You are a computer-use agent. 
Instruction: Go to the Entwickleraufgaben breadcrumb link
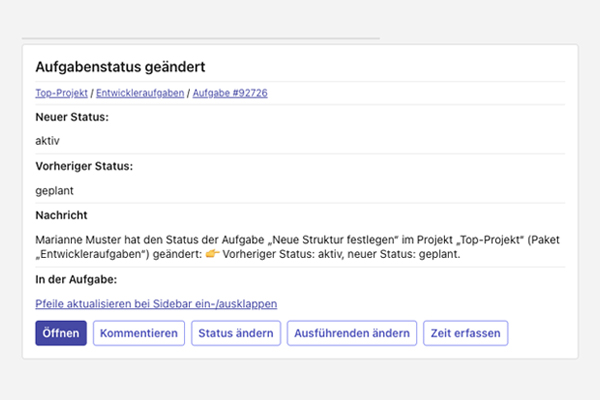click(x=140, y=93)
